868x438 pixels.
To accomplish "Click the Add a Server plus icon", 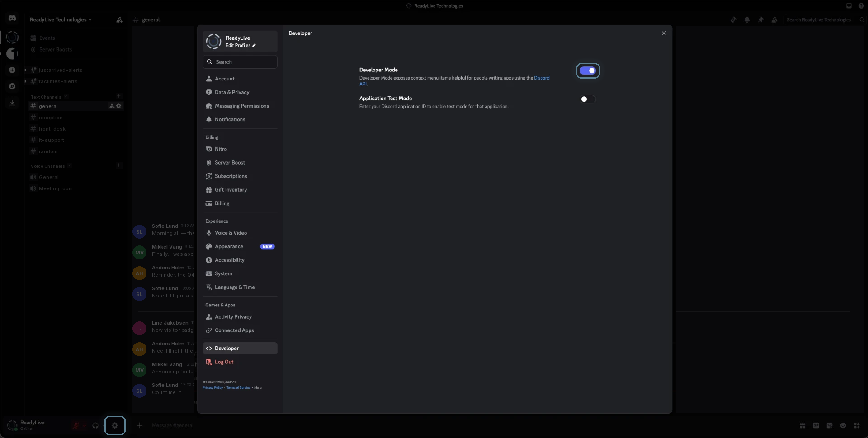I will tap(12, 70).
